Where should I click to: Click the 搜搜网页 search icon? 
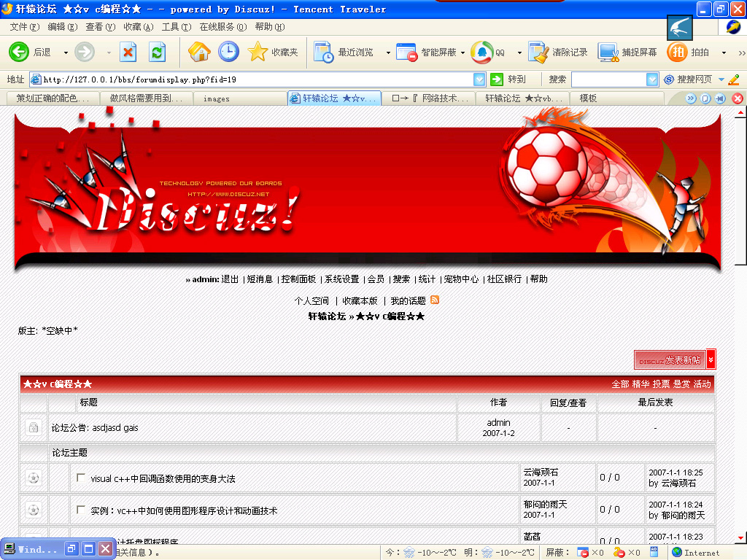[669, 79]
